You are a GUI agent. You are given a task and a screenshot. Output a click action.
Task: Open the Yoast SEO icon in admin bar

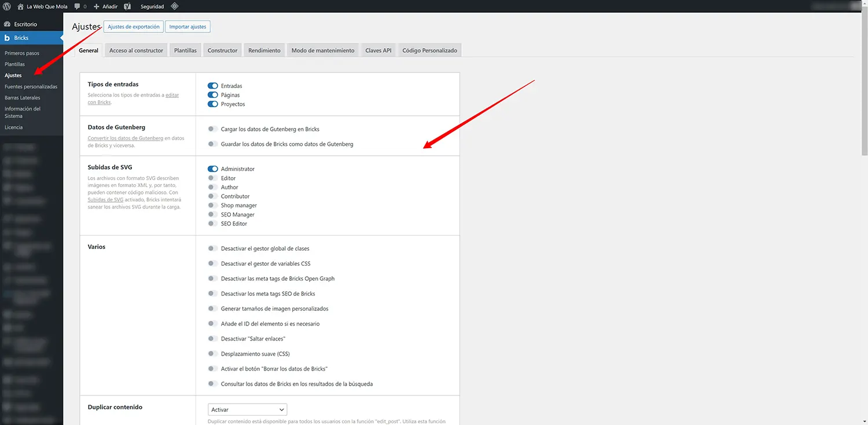point(127,6)
